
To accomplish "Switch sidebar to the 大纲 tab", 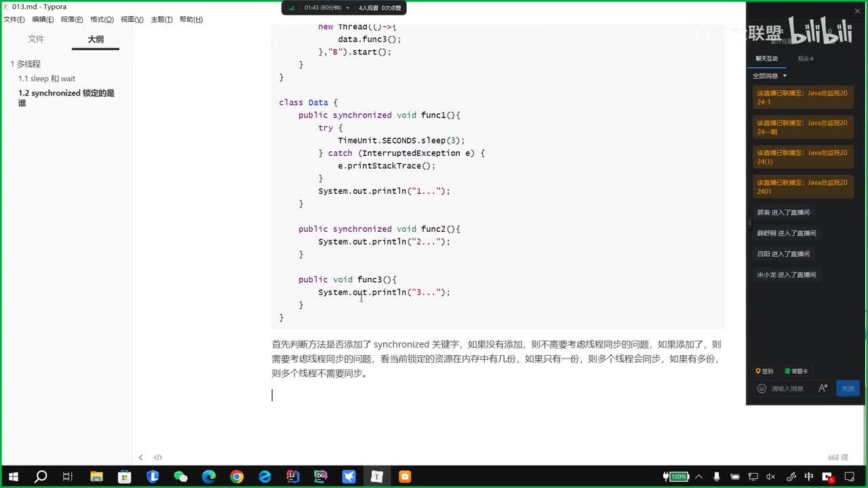I will pyautogui.click(x=96, y=39).
